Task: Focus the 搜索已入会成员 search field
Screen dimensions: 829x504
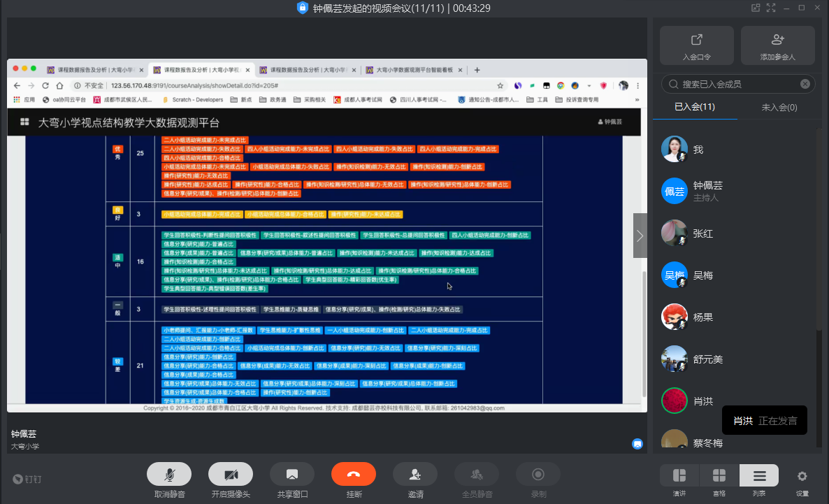Action: point(738,84)
